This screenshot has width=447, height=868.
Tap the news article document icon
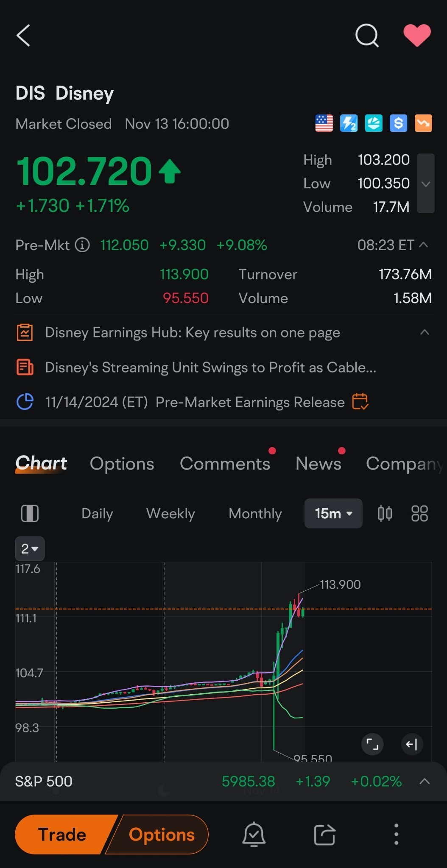coord(25,367)
